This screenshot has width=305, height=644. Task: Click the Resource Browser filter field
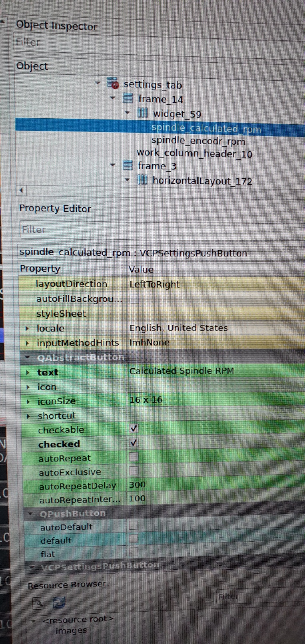click(260, 596)
